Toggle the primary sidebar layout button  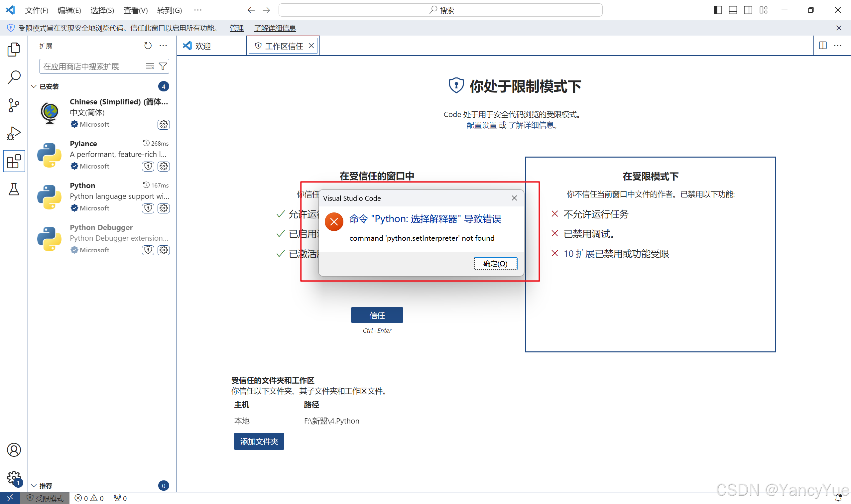[x=718, y=10]
